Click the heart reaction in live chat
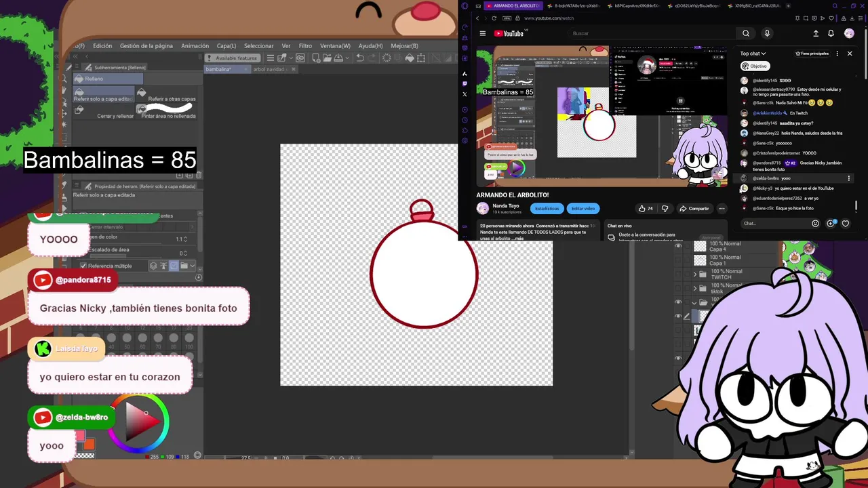868x488 pixels. 845,223
